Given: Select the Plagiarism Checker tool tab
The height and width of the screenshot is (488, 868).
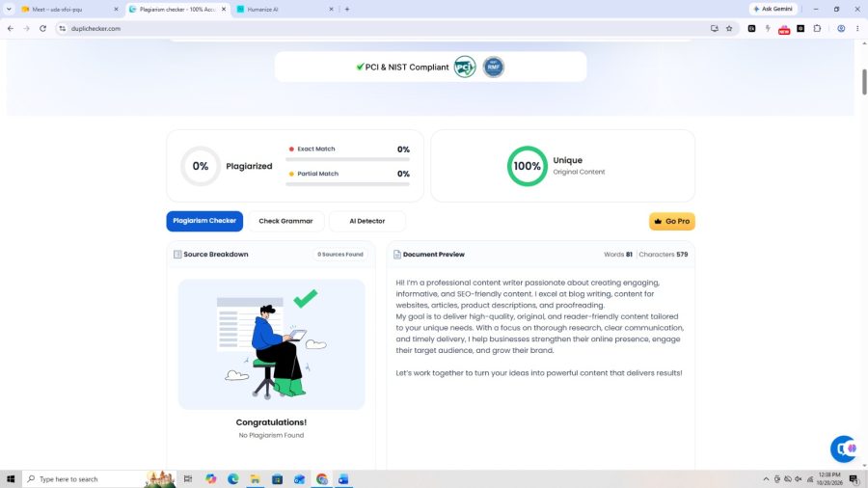Looking at the screenshot, I should pos(204,221).
